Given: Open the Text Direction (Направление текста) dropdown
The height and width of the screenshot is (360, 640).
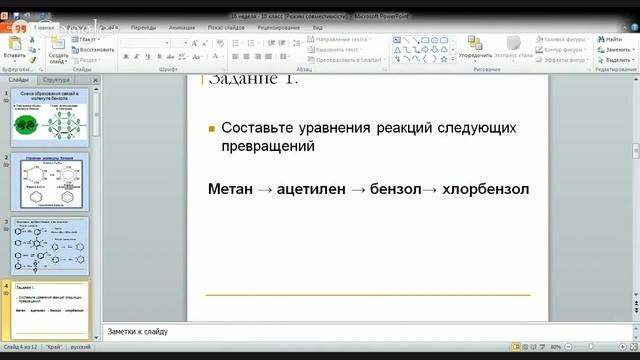Looking at the screenshot, I should pos(339,40).
